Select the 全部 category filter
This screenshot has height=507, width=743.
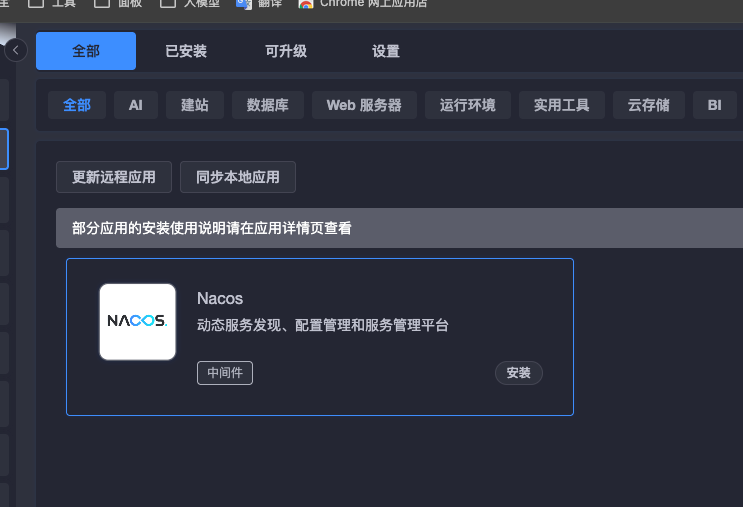[77, 105]
